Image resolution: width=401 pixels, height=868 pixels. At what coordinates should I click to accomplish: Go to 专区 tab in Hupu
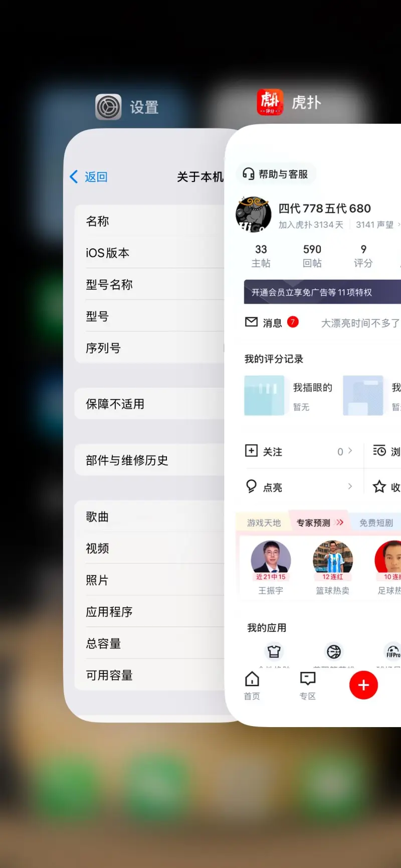(x=307, y=685)
